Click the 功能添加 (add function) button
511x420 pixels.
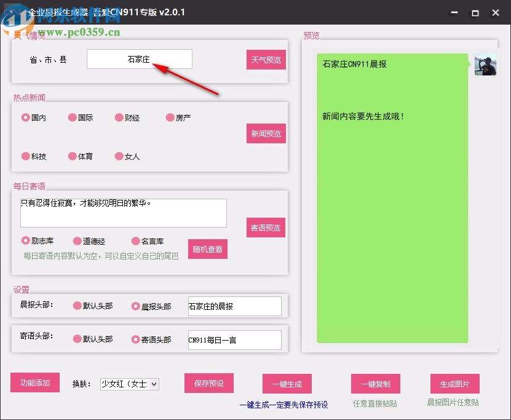pos(34,382)
